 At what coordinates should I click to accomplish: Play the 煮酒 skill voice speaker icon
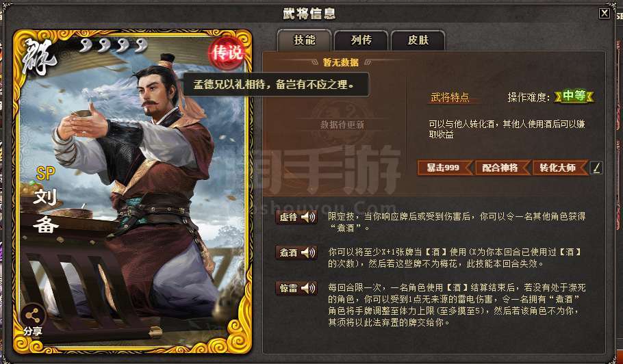pyautogui.click(x=308, y=252)
